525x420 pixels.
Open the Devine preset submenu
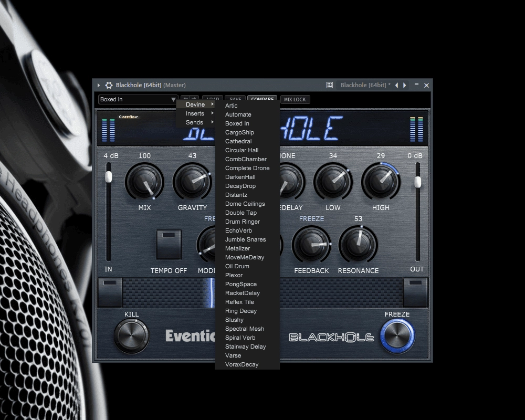(196, 104)
